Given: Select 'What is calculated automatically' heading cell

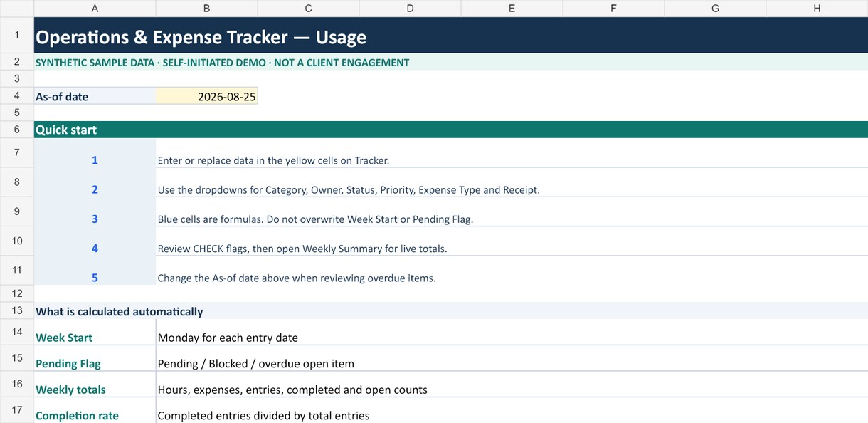Looking at the screenshot, I should click(451, 310).
